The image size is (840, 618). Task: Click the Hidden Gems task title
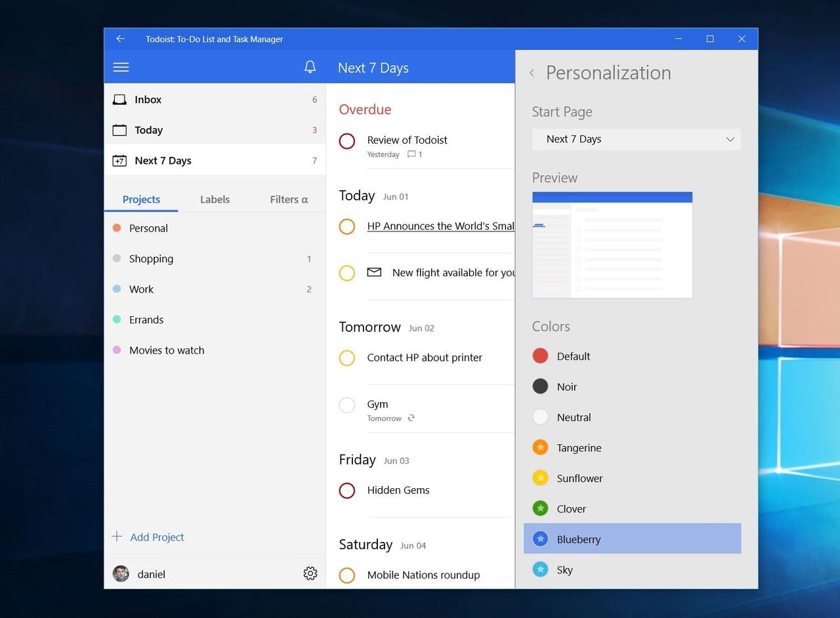point(398,490)
